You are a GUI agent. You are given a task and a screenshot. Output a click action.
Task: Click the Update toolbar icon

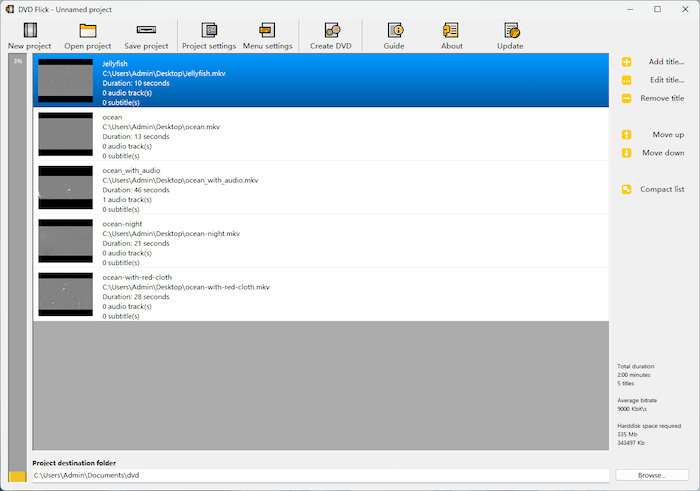(510, 33)
